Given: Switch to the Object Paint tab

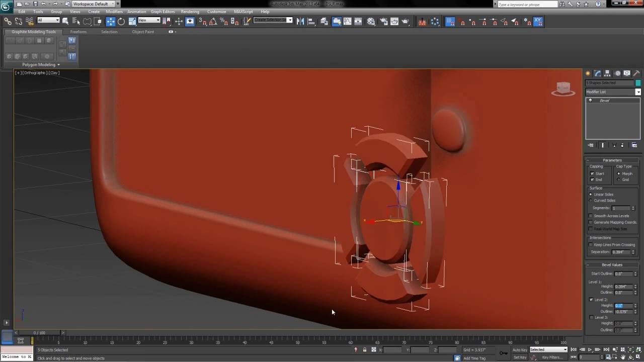Looking at the screenshot, I should (x=143, y=32).
